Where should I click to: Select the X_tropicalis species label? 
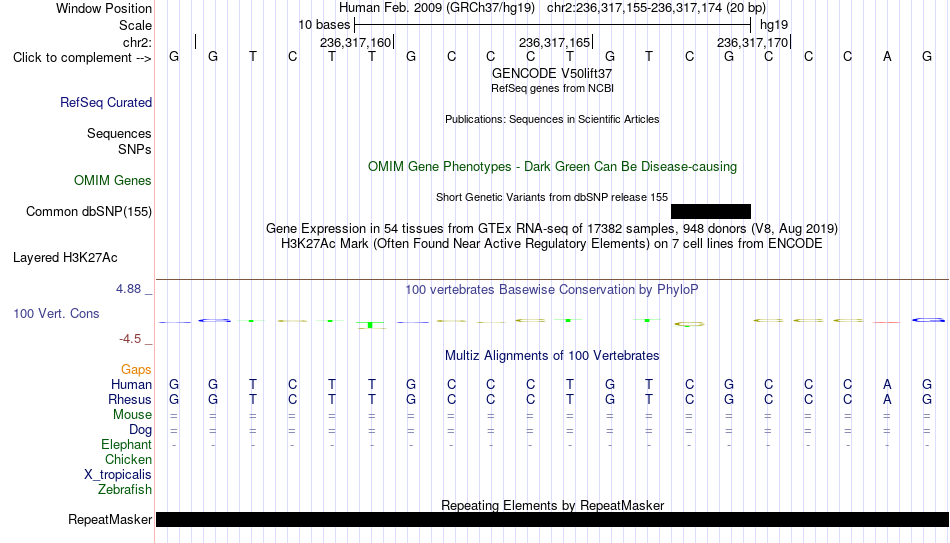click(118, 475)
